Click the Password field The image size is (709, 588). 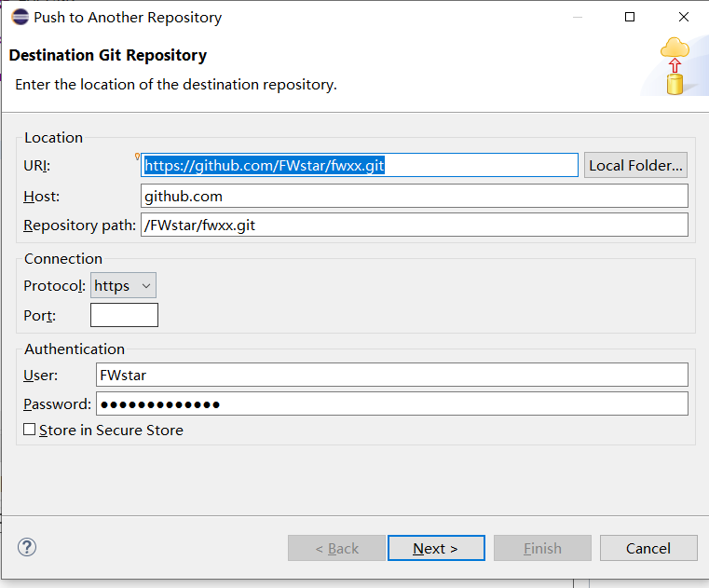[x=392, y=403]
